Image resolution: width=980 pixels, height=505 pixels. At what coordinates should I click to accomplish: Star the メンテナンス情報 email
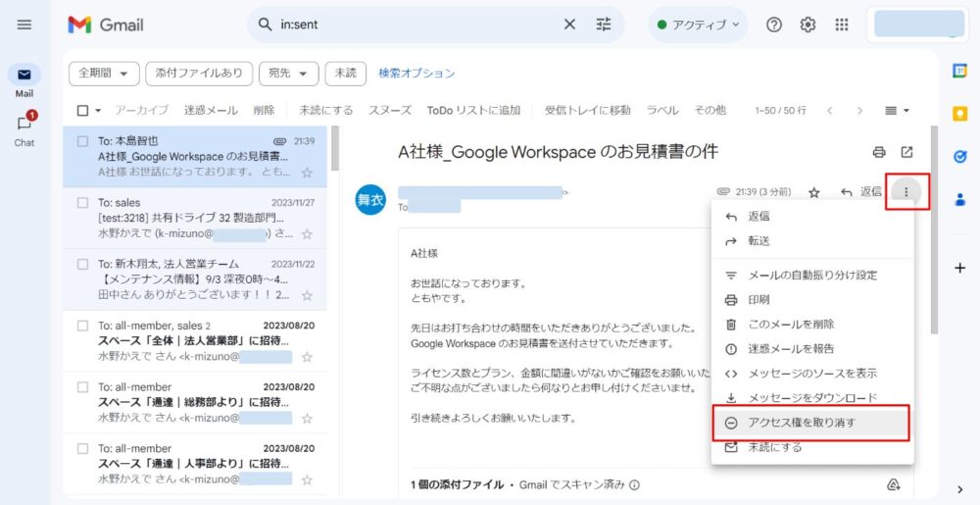click(307, 295)
